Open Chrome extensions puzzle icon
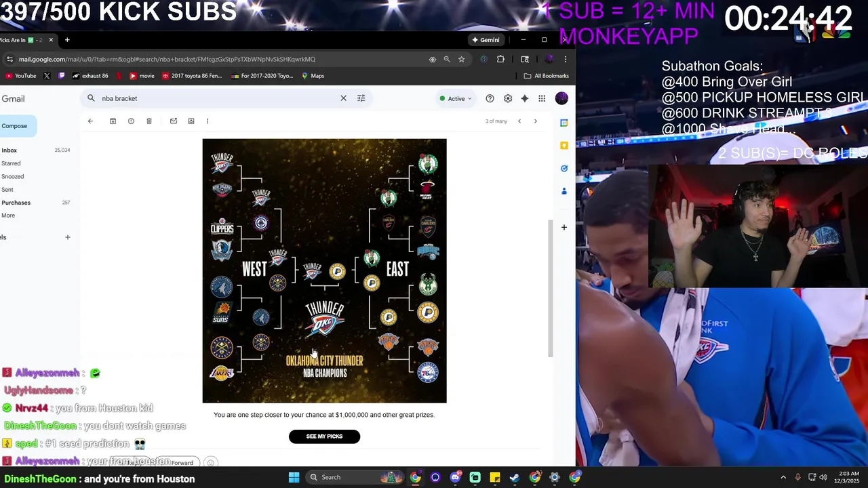The image size is (868, 488). click(500, 59)
